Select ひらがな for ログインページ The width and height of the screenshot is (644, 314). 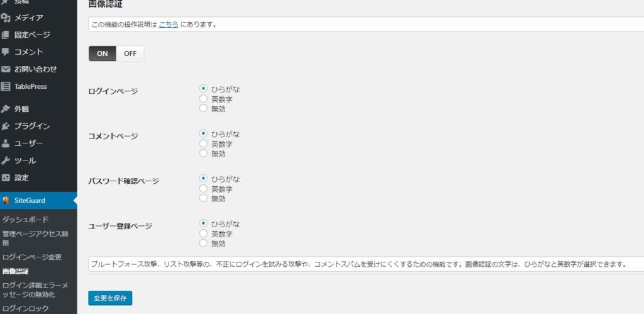[203, 88]
